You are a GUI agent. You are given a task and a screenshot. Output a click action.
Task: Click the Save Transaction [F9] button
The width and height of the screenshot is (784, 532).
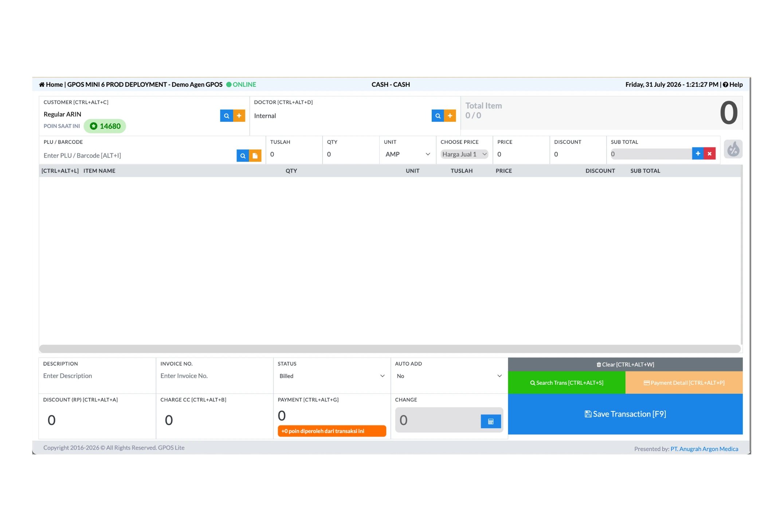(x=625, y=414)
